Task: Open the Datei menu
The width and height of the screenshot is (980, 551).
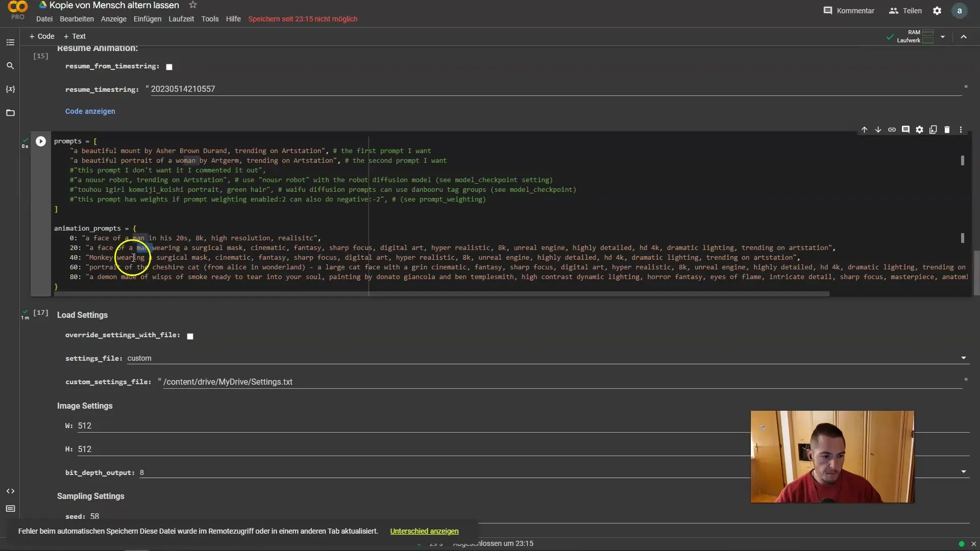Action: (x=44, y=19)
